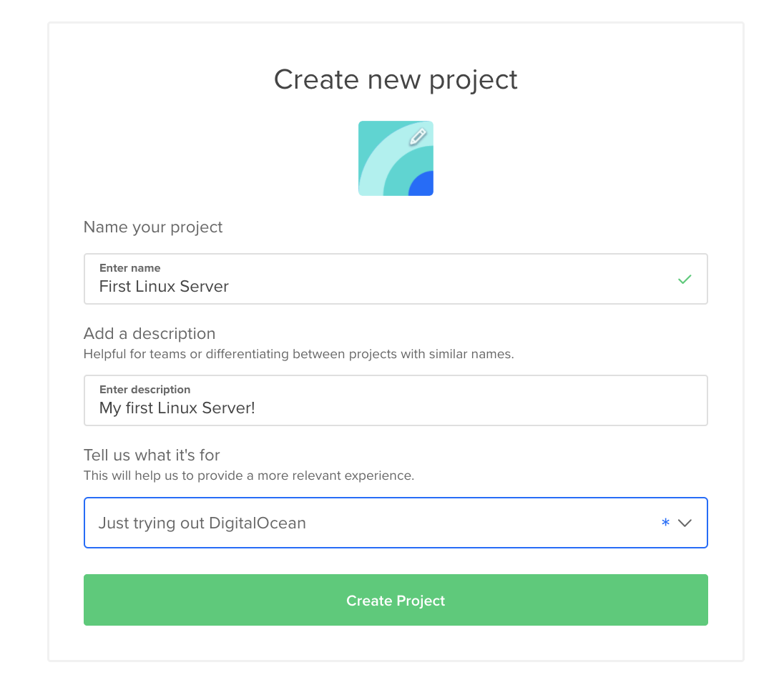Place cursor in 'My first Linux Server!' text

[177, 408]
